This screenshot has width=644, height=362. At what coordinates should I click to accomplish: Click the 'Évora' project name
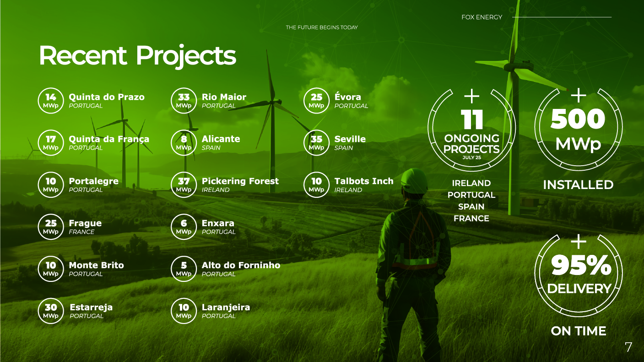point(347,97)
